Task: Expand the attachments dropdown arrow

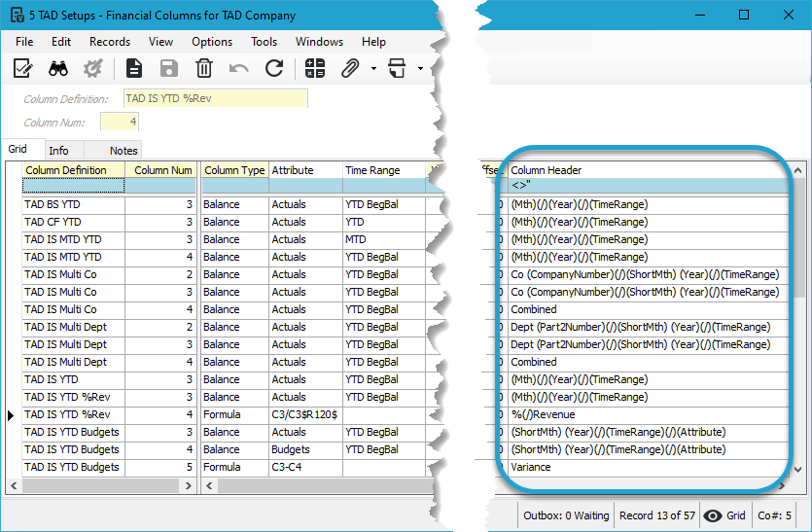Action: point(373,68)
